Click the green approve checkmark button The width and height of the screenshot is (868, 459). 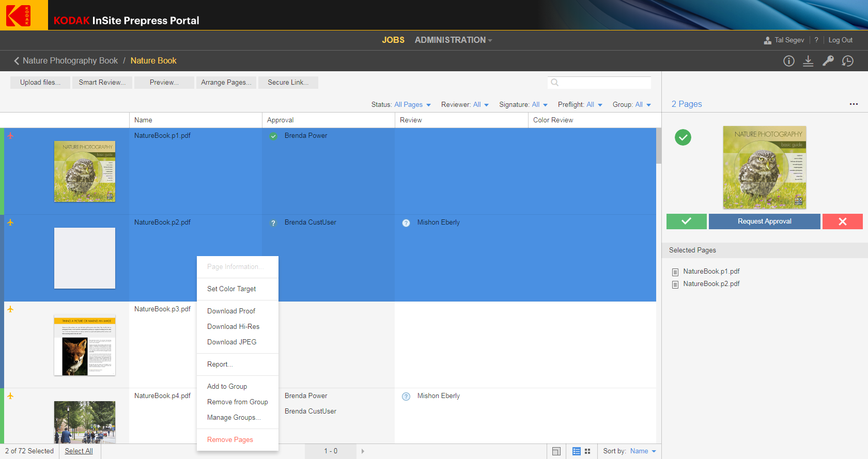pos(686,221)
